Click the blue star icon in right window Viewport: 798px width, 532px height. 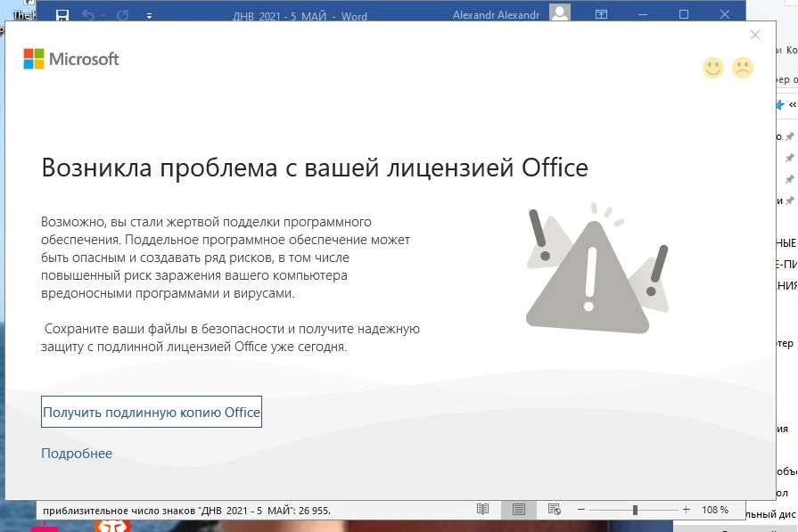pyautogui.click(x=780, y=105)
